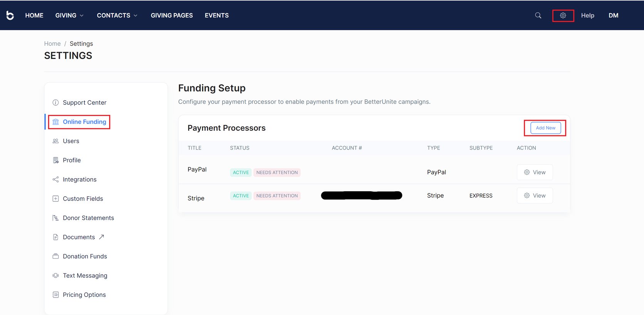644x315 pixels.
Task: Open the Pricing Options settings section
Action: pos(84,295)
